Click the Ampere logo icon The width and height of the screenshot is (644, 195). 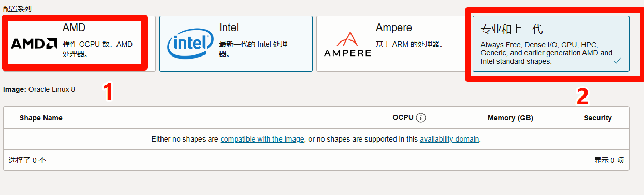347,44
